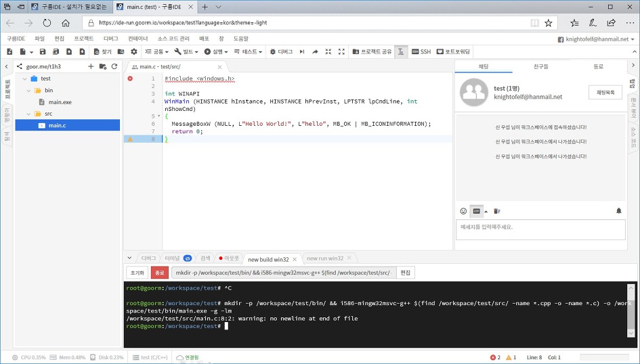This screenshot has width=640, height=364.
Task: Switch to the new run win32 tab
Action: click(325, 258)
